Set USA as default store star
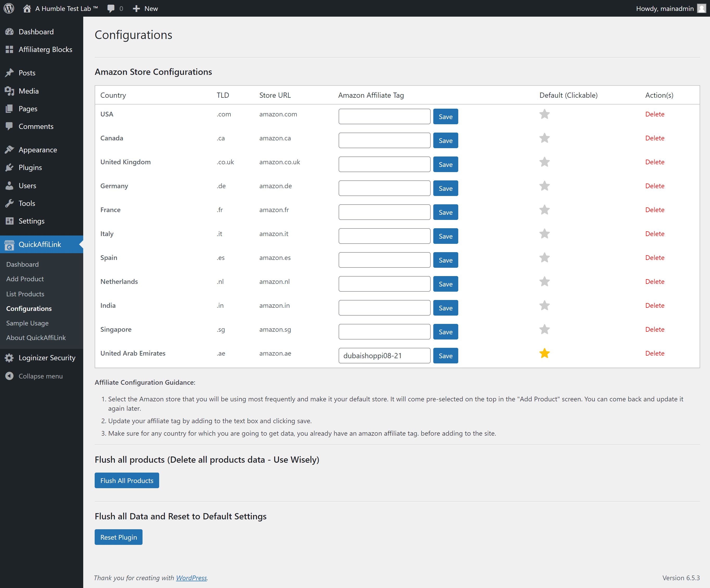Image resolution: width=710 pixels, height=588 pixels. coord(544,114)
